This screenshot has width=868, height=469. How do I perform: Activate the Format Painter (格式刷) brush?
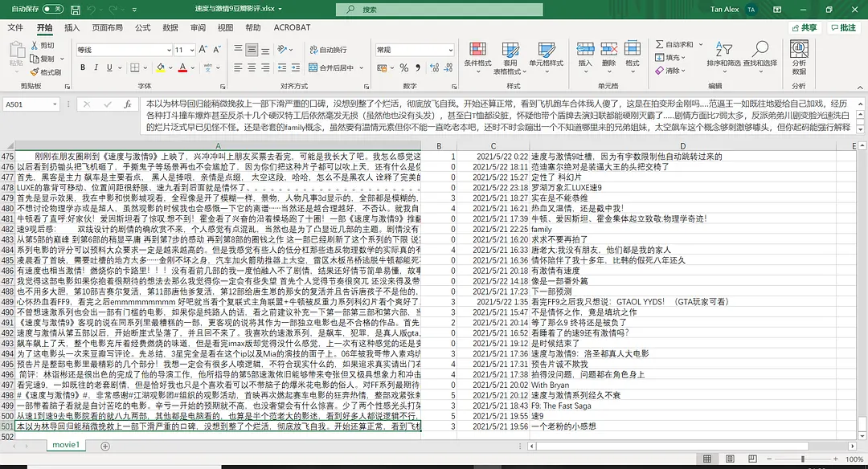tap(35, 72)
